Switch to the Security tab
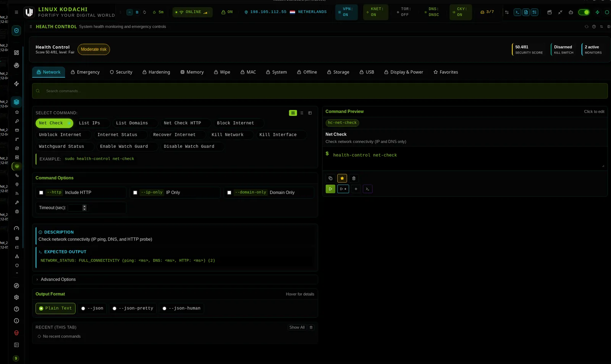611x364 pixels. 121,72
